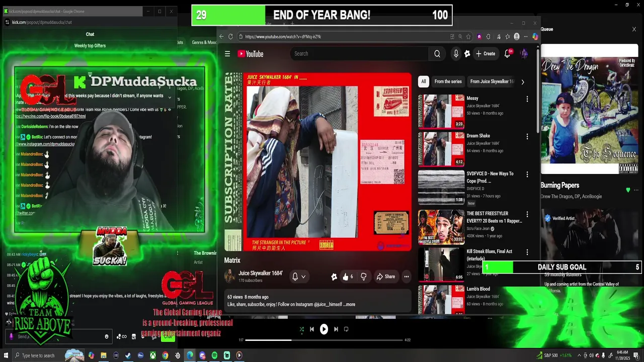Viewport: 644px width, 362px height.
Task: Start voice search with the microphone icon
Action: click(456, 54)
